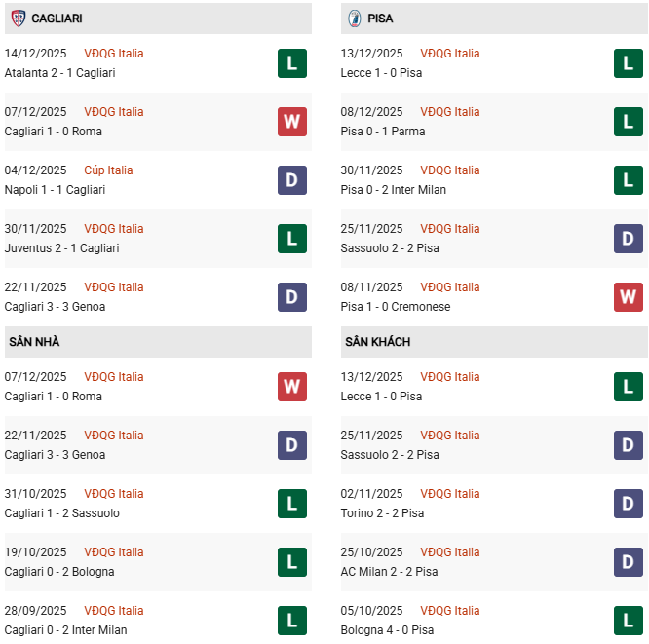
Task: Open the SÂN KHÁCH section header
Action: [377, 342]
